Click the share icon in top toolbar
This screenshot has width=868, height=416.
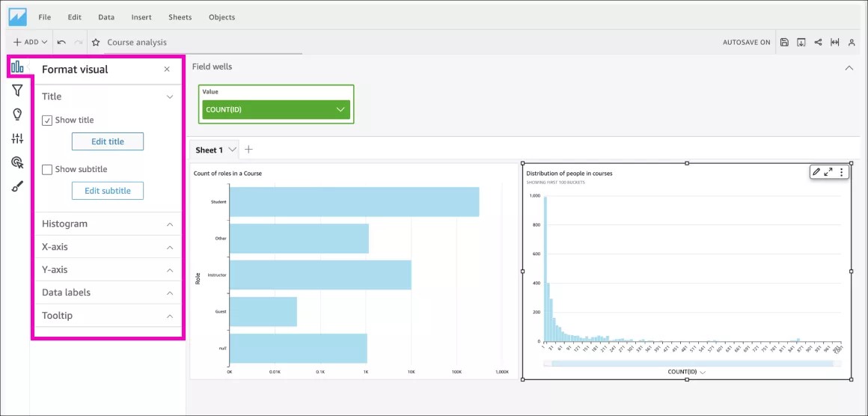pyautogui.click(x=818, y=43)
